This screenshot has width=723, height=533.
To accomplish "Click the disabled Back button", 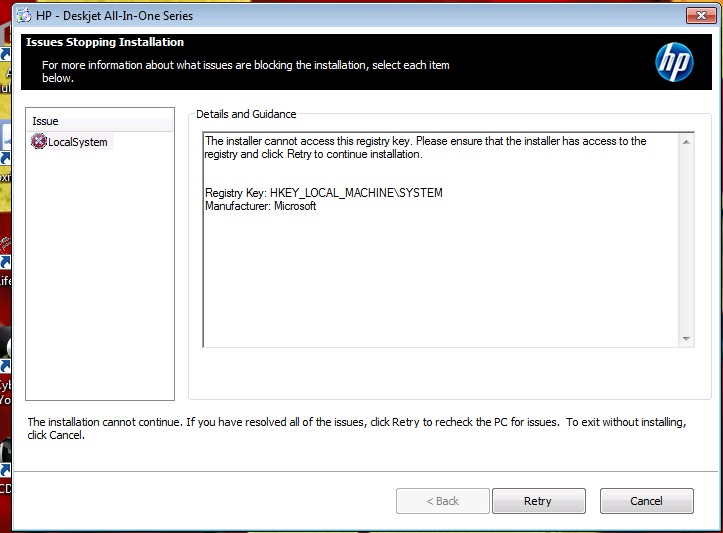I will coord(443,501).
